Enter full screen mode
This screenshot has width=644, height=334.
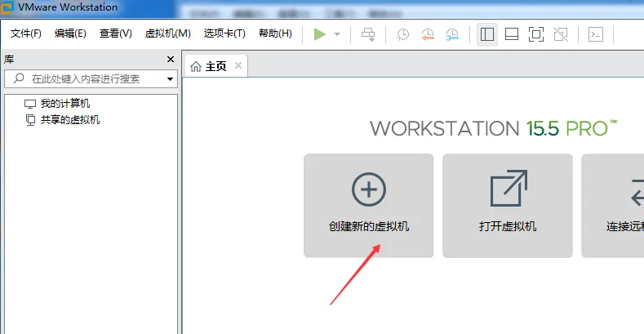[535, 33]
